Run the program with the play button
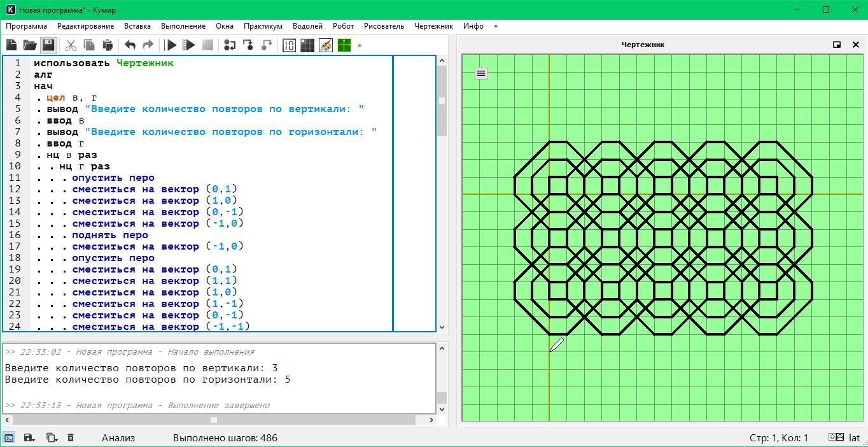 pyautogui.click(x=171, y=45)
